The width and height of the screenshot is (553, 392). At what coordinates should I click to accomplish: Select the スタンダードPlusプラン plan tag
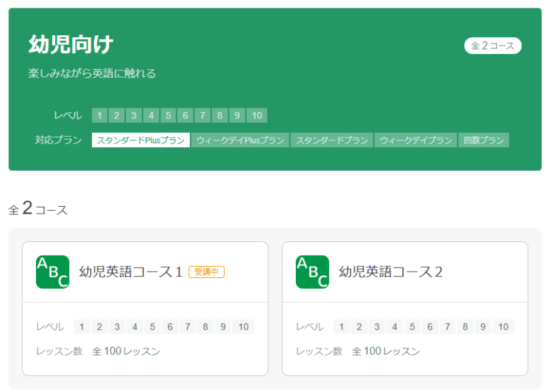tap(141, 140)
